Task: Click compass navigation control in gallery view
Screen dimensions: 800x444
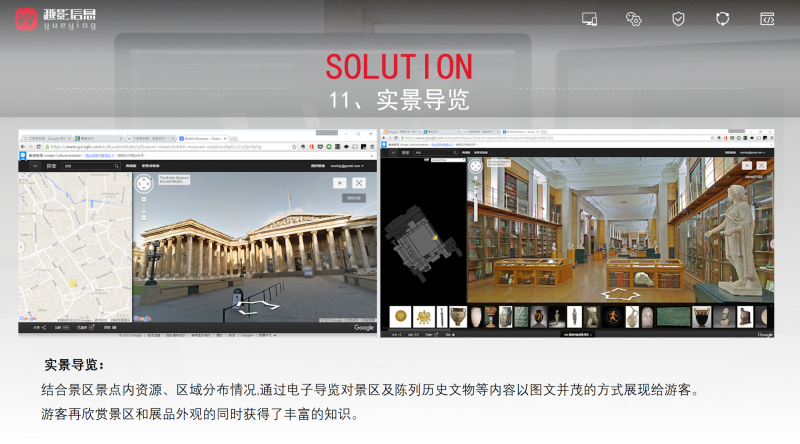Action: [x=477, y=168]
